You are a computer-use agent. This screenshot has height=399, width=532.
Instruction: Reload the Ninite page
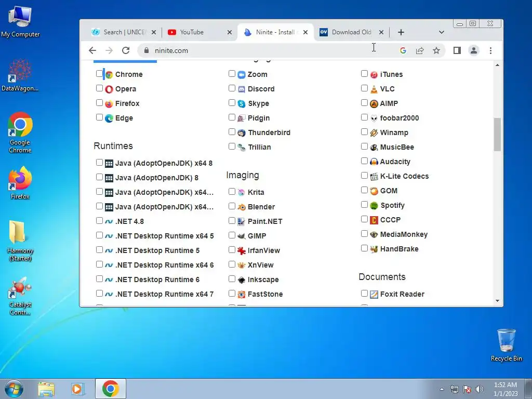(x=126, y=50)
